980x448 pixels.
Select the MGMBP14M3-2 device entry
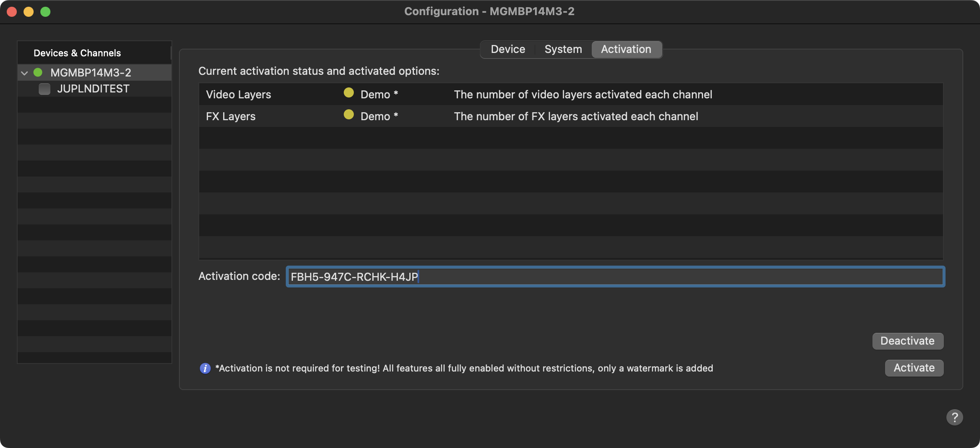[x=91, y=73]
